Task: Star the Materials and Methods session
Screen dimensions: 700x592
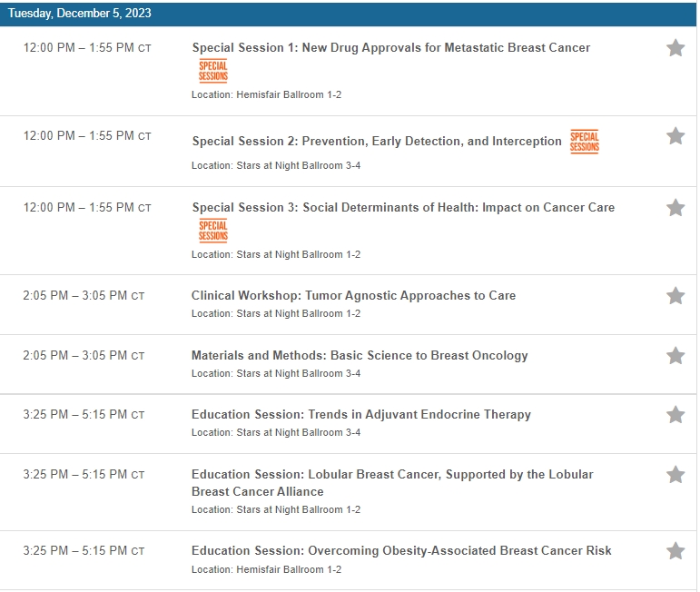Action: tap(675, 356)
